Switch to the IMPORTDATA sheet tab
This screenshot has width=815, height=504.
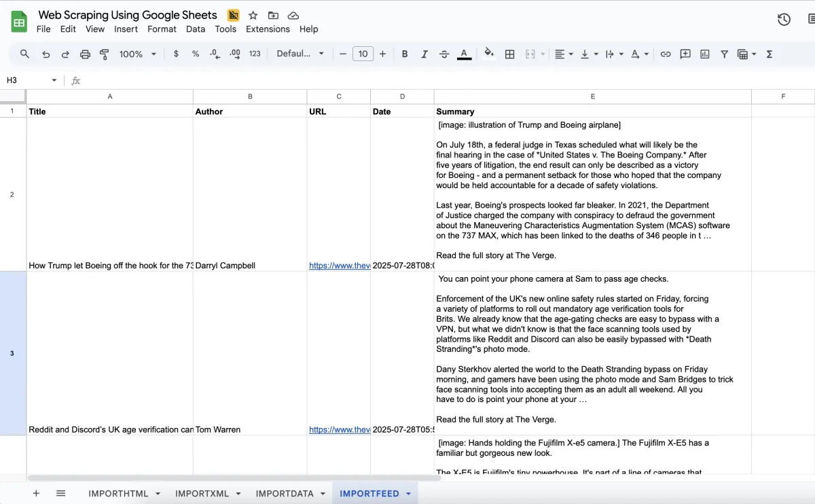(x=285, y=494)
